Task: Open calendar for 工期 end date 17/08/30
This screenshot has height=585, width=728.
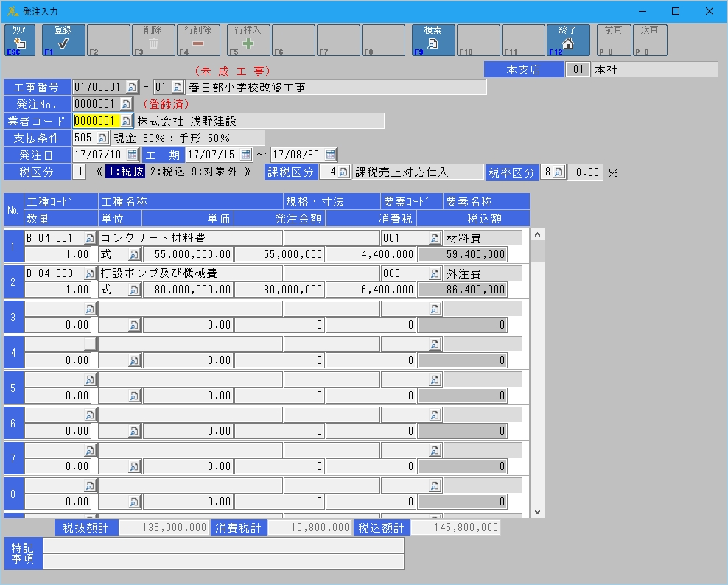Action: [331, 155]
